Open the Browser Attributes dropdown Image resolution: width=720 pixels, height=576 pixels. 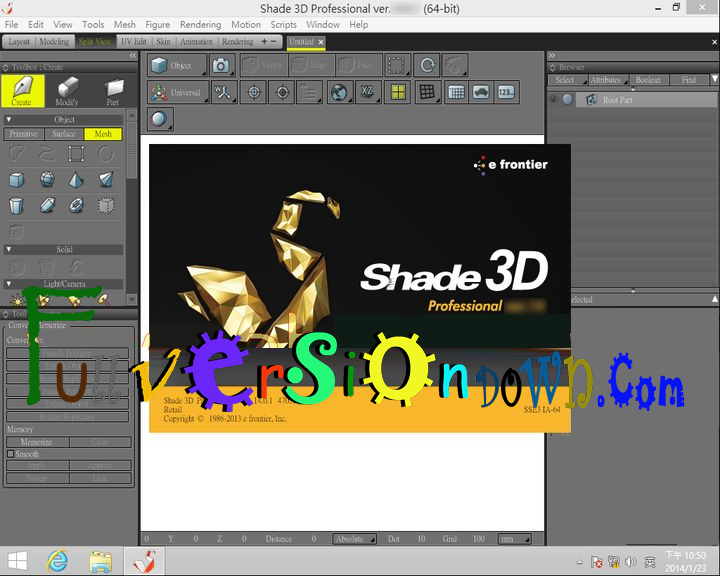point(608,80)
